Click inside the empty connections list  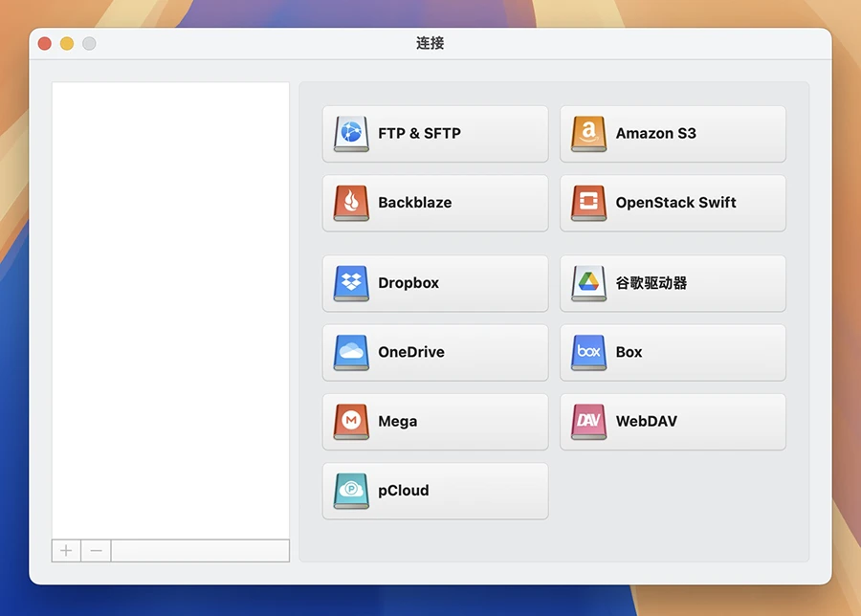tap(170, 306)
